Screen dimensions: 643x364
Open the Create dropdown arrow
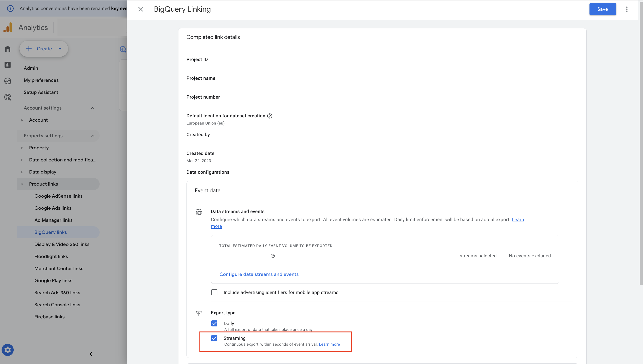click(60, 49)
